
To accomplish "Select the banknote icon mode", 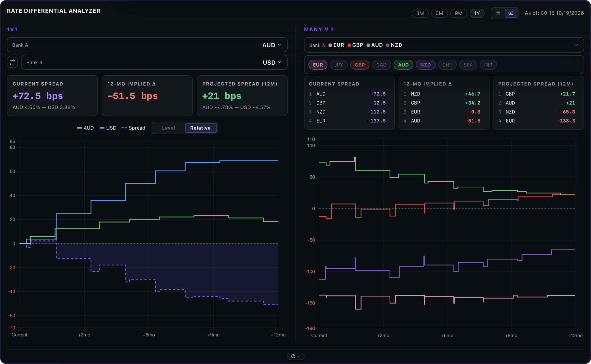I will (511, 13).
